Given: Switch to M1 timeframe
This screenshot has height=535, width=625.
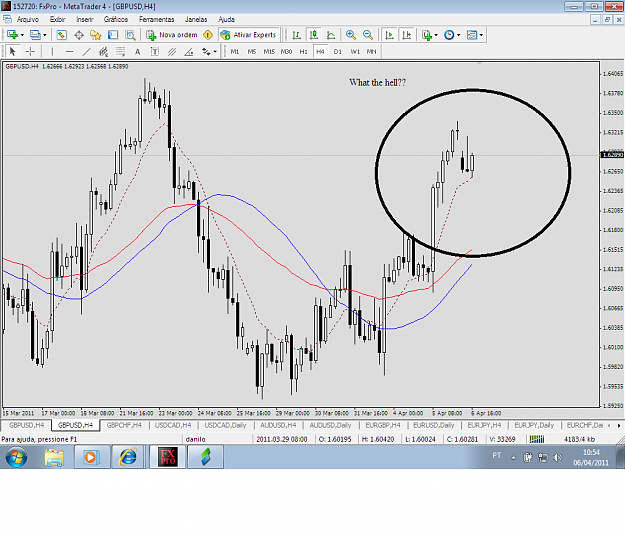Looking at the screenshot, I should point(235,51).
